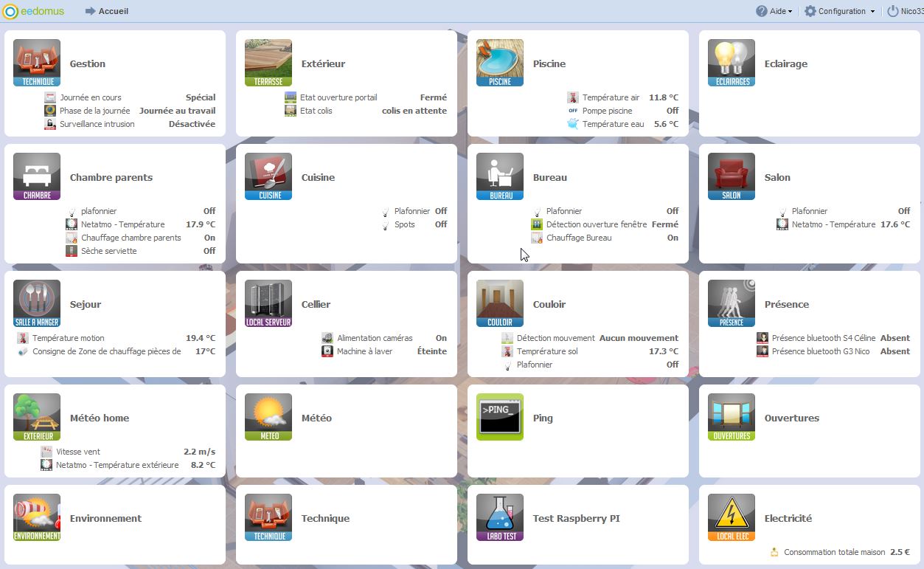
Task: Open the Météo home room title
Action: click(100, 418)
